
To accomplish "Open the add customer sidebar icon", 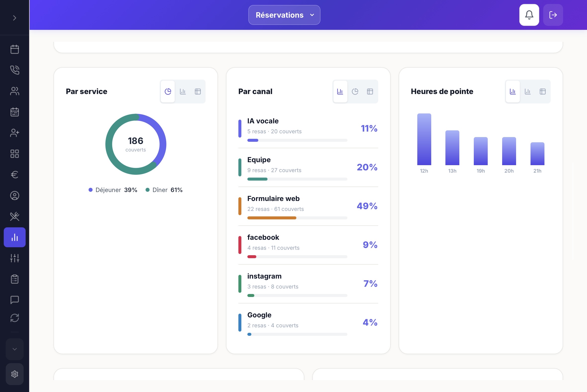I will [x=14, y=133].
